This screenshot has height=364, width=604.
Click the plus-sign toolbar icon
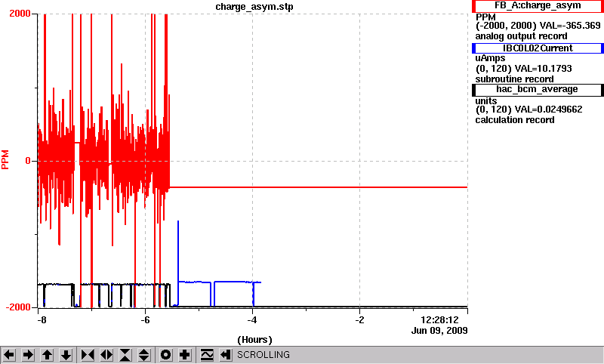point(185,355)
